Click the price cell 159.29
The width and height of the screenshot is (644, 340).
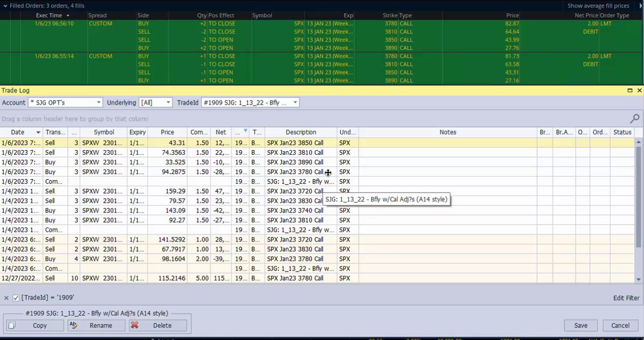point(167,191)
